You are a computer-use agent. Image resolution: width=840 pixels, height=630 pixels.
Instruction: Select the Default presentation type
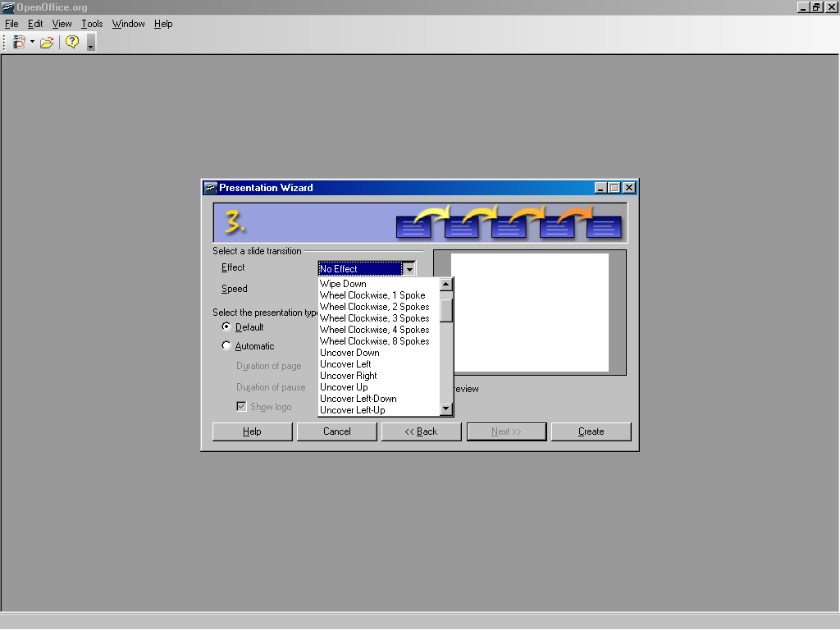click(x=227, y=327)
